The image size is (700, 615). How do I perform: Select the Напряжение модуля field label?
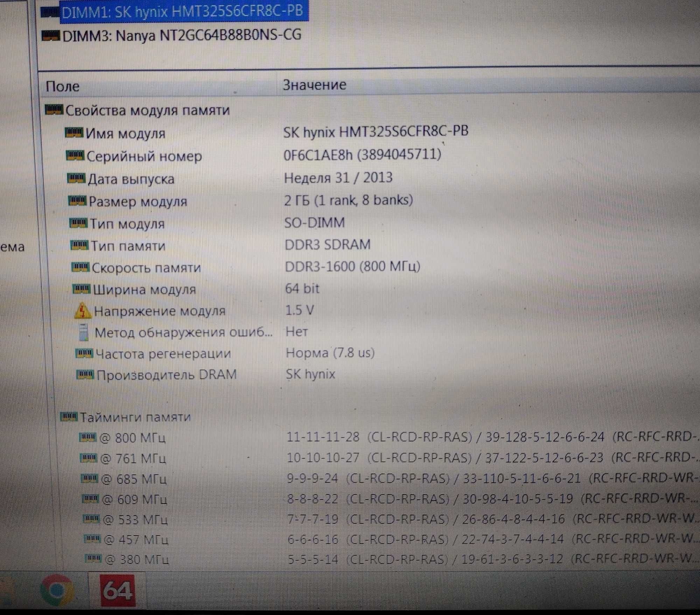pyautogui.click(x=160, y=311)
